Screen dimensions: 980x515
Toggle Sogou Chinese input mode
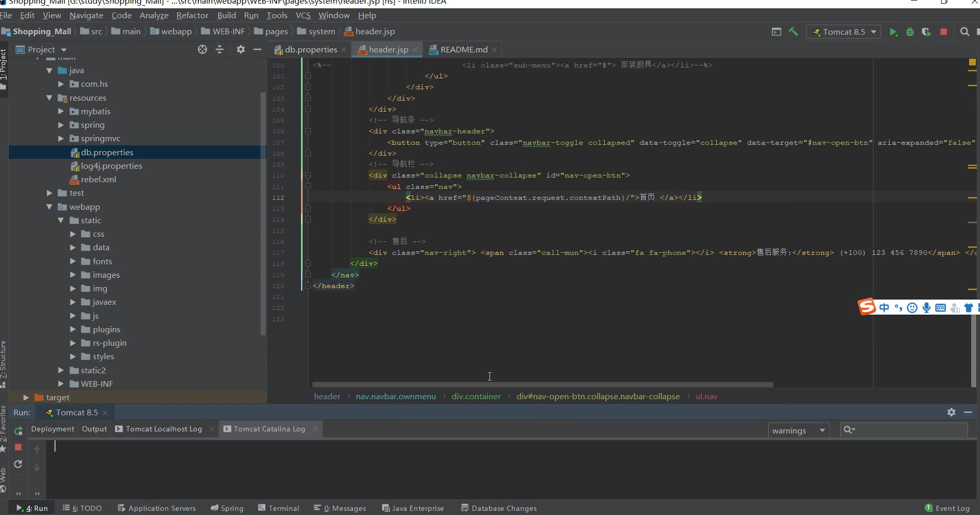884,308
